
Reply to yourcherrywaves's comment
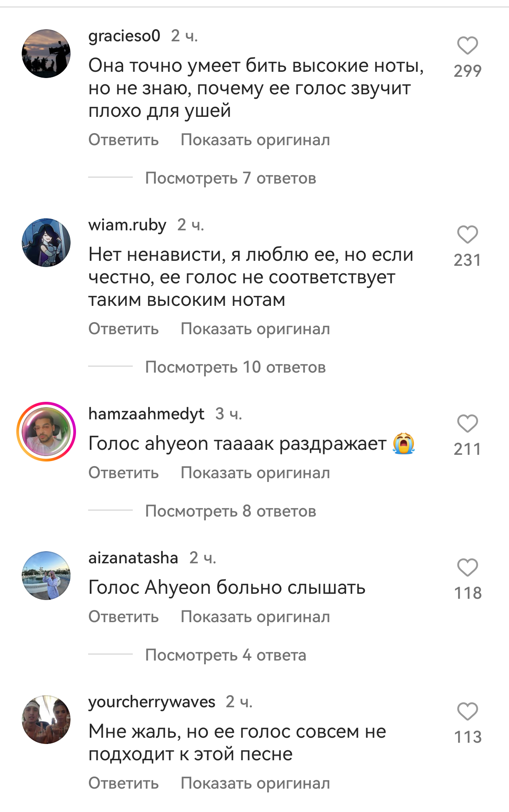[x=124, y=783]
